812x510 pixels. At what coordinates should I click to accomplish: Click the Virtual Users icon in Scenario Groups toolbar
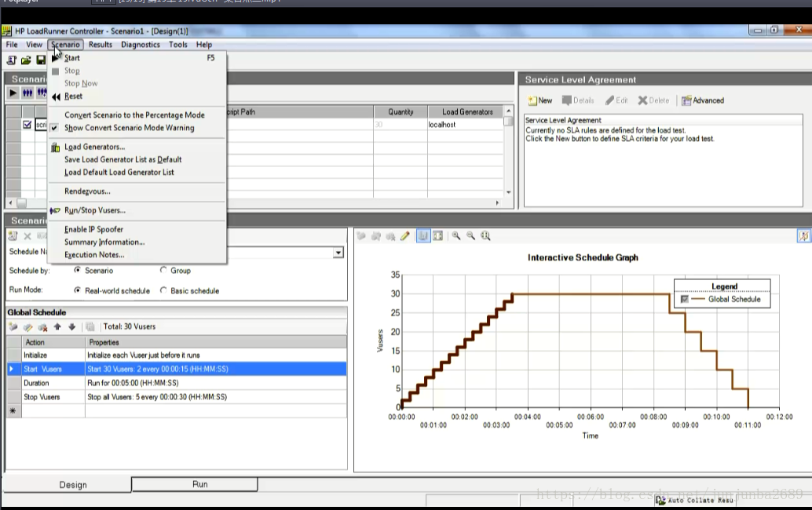coord(27,93)
